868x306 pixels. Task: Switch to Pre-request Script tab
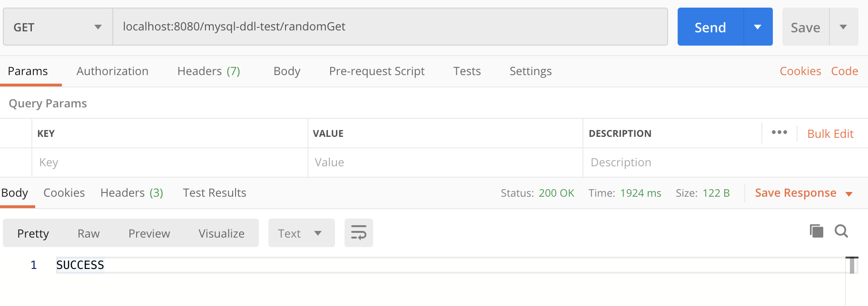[376, 71]
